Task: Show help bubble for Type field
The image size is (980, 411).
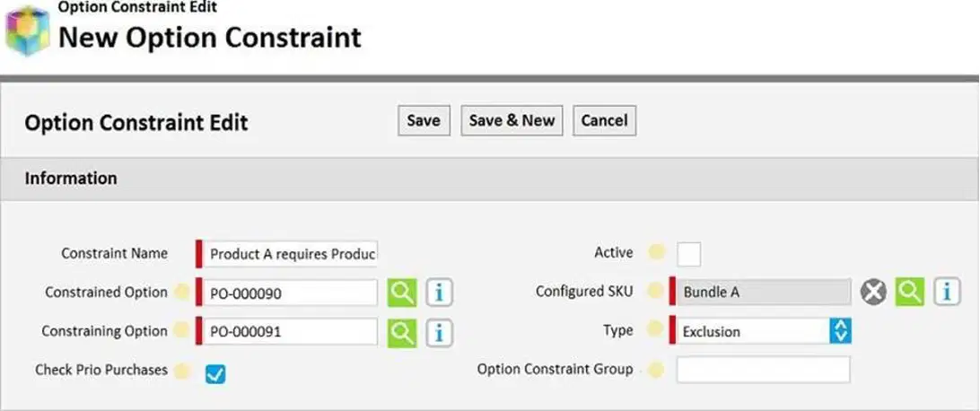Action: [656, 331]
